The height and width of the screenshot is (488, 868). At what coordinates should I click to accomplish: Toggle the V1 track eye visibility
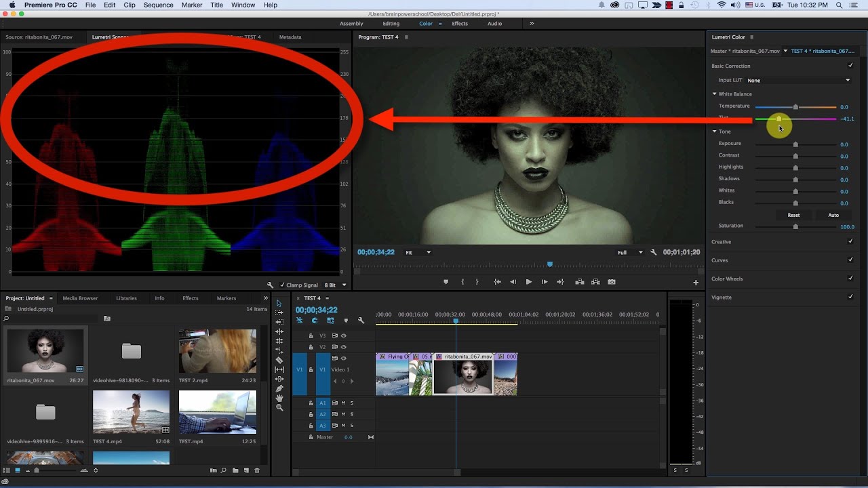click(x=344, y=358)
